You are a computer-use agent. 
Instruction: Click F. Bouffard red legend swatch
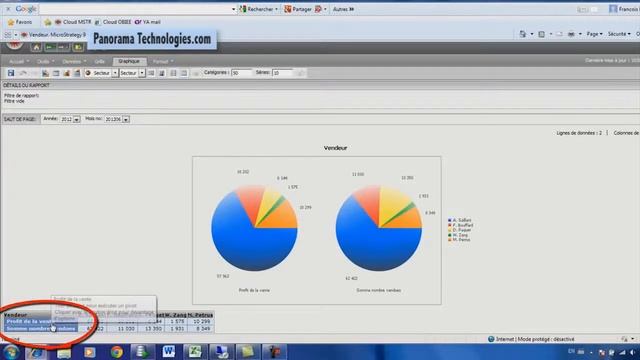click(450, 225)
